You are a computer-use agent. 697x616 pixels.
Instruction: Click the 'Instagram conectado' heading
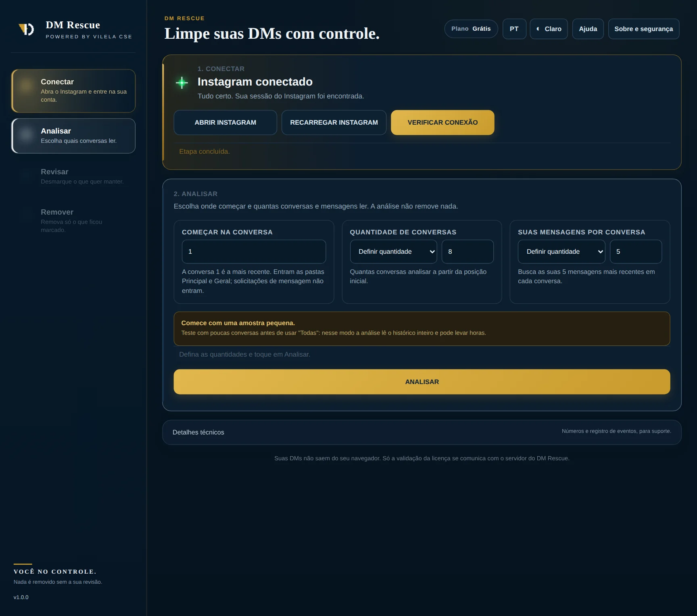(x=255, y=82)
